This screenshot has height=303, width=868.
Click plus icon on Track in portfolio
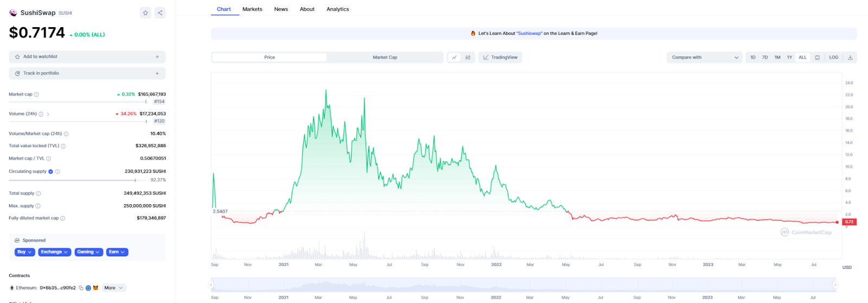click(x=157, y=73)
